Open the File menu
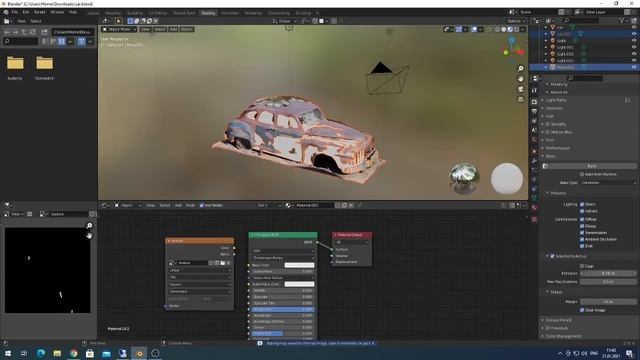 (x=15, y=12)
